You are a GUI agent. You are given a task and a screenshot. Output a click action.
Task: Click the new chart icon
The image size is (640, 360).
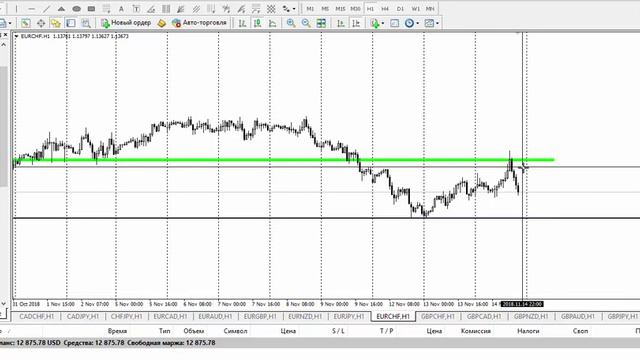click(x=3, y=23)
